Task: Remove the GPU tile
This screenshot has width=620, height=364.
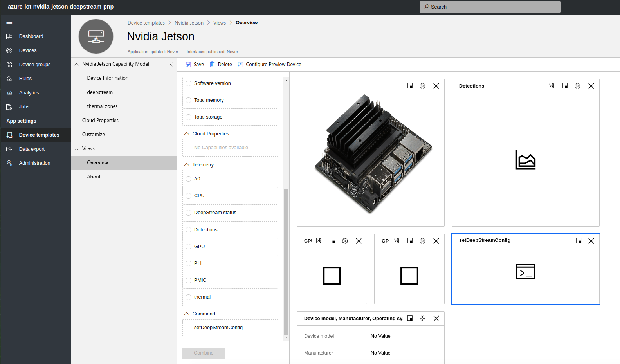Action: pos(436,241)
